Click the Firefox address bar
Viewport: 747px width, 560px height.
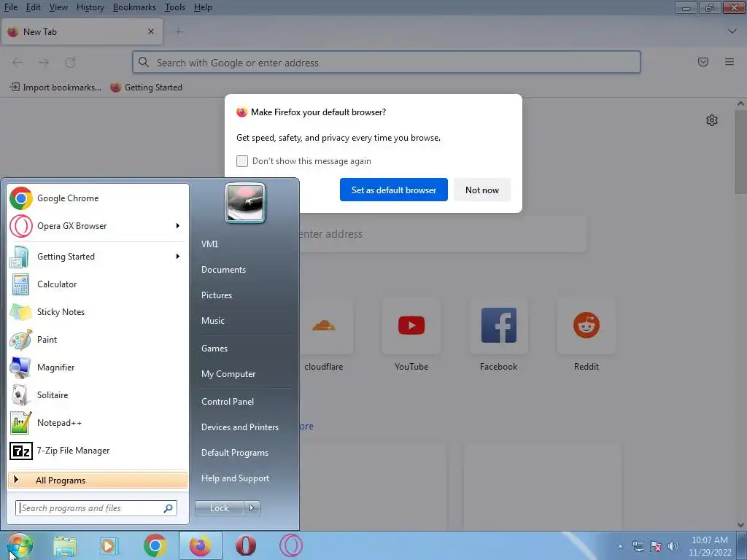pos(387,63)
